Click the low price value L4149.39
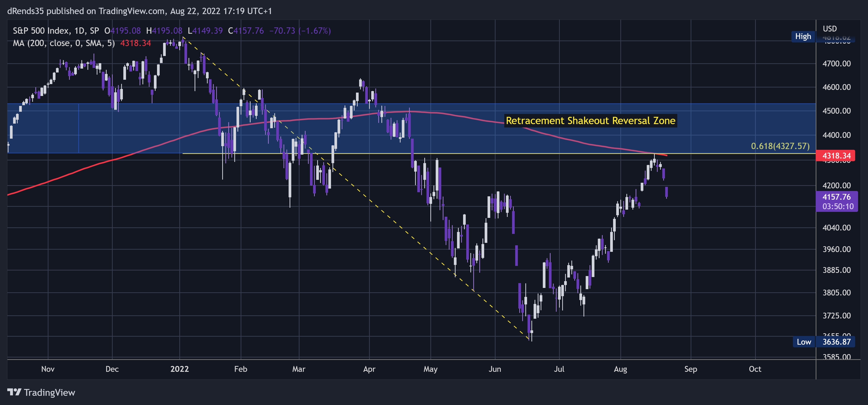Image resolution: width=868 pixels, height=405 pixels. (205, 31)
